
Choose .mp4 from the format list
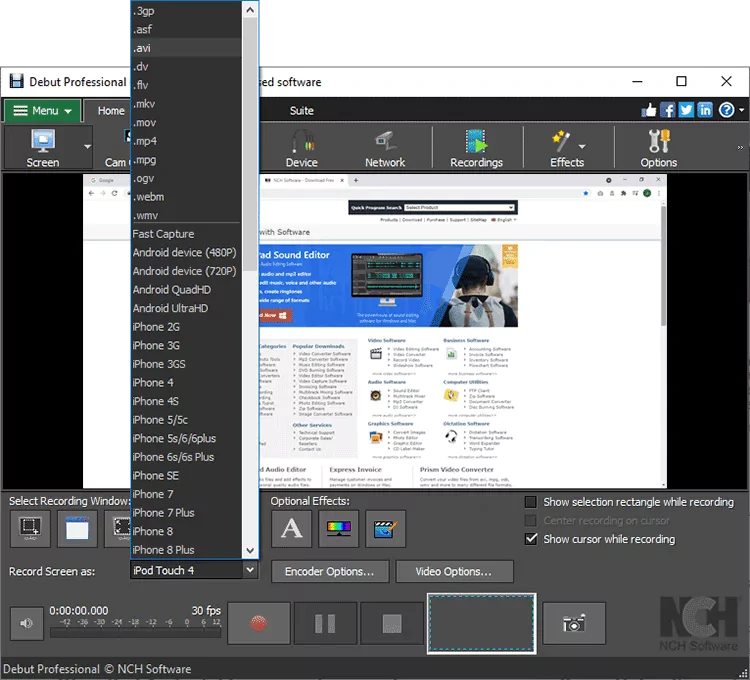click(146, 141)
